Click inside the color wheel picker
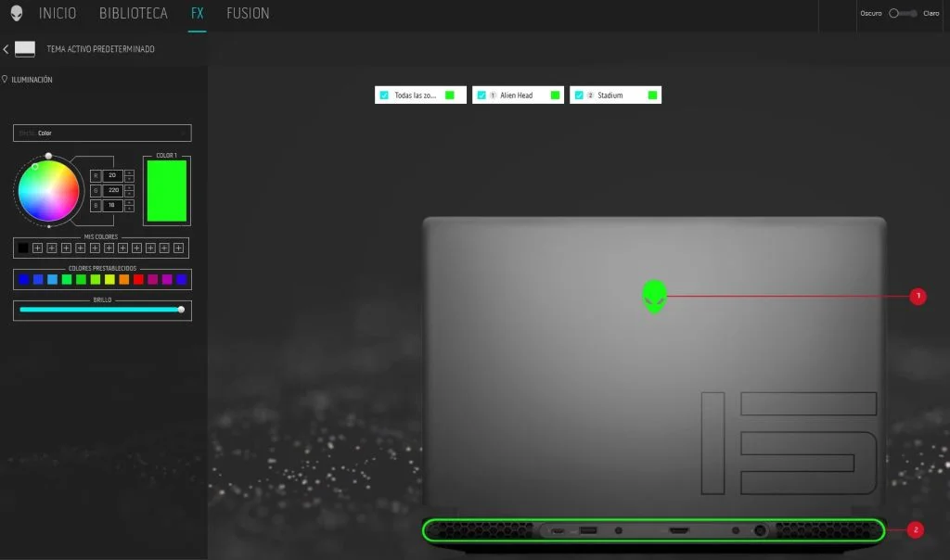Image resolution: width=950 pixels, height=560 pixels. click(48, 191)
